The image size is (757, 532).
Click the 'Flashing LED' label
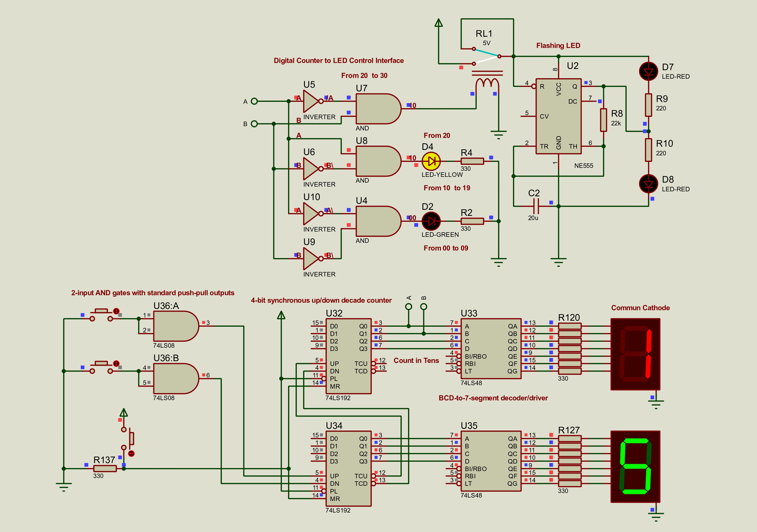(558, 45)
